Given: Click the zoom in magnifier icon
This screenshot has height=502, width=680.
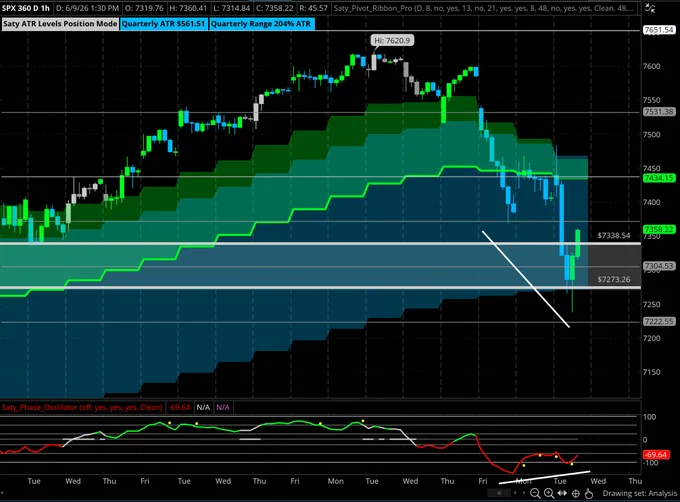Looking at the screenshot, I should point(549,493).
